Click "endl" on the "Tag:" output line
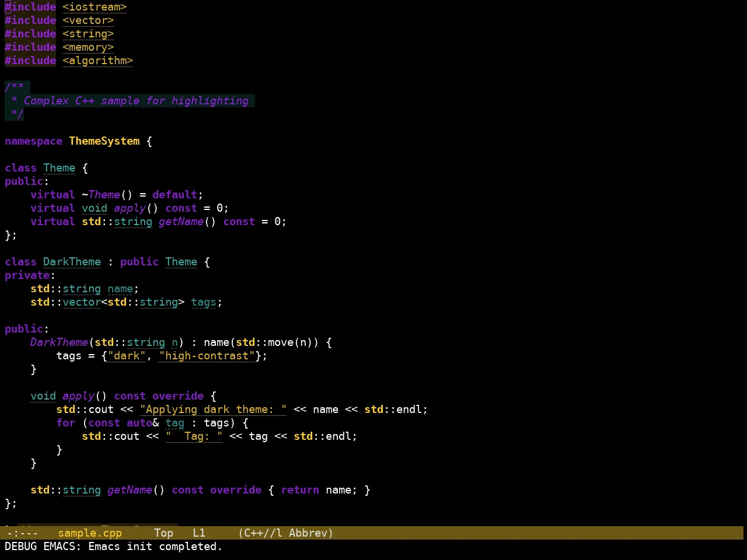This screenshot has width=747, height=560. click(338, 436)
